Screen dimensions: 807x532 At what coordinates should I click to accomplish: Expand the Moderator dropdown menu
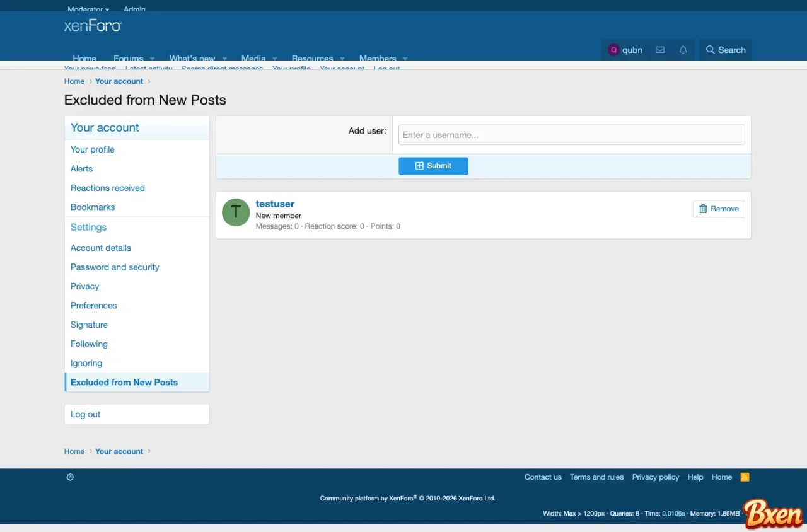(x=88, y=9)
